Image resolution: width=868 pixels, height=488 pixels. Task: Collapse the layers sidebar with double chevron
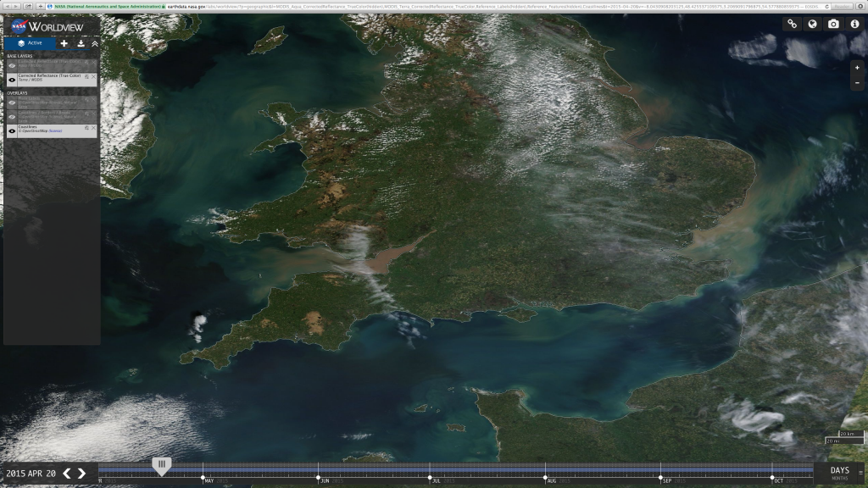pyautogui.click(x=95, y=43)
